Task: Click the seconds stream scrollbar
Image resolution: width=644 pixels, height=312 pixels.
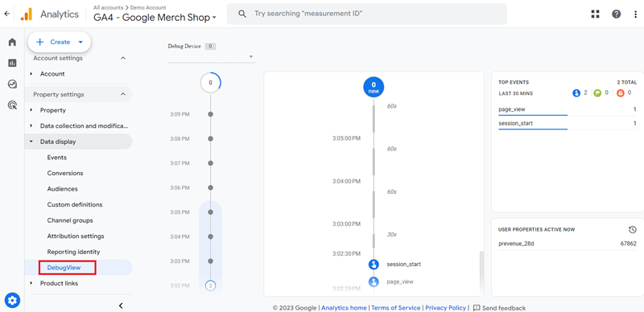Action: point(481,273)
